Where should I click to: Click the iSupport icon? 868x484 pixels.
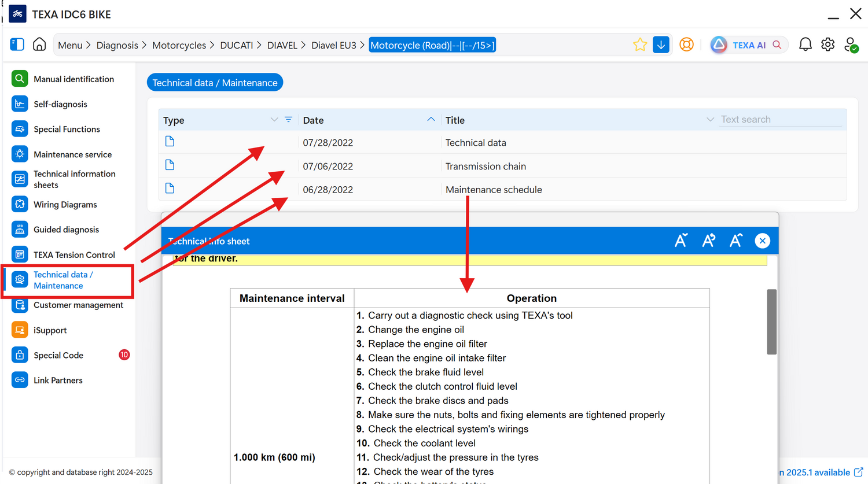click(20, 330)
